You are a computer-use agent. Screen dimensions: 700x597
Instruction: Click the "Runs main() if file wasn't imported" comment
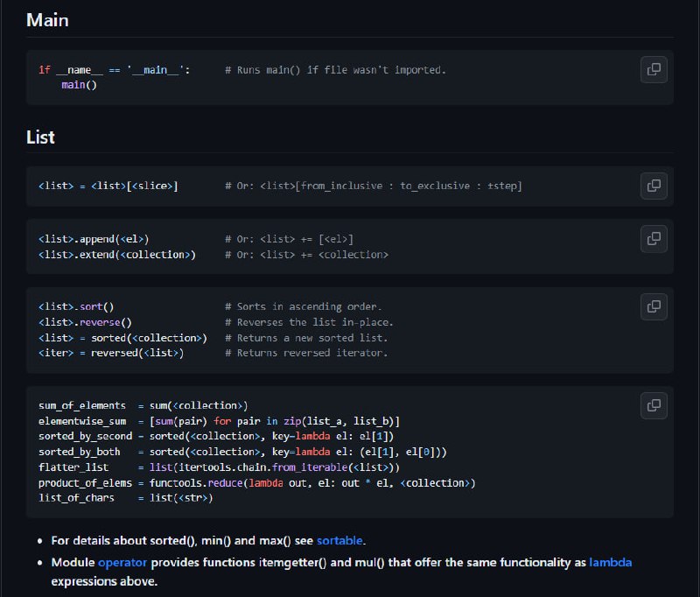click(336, 70)
